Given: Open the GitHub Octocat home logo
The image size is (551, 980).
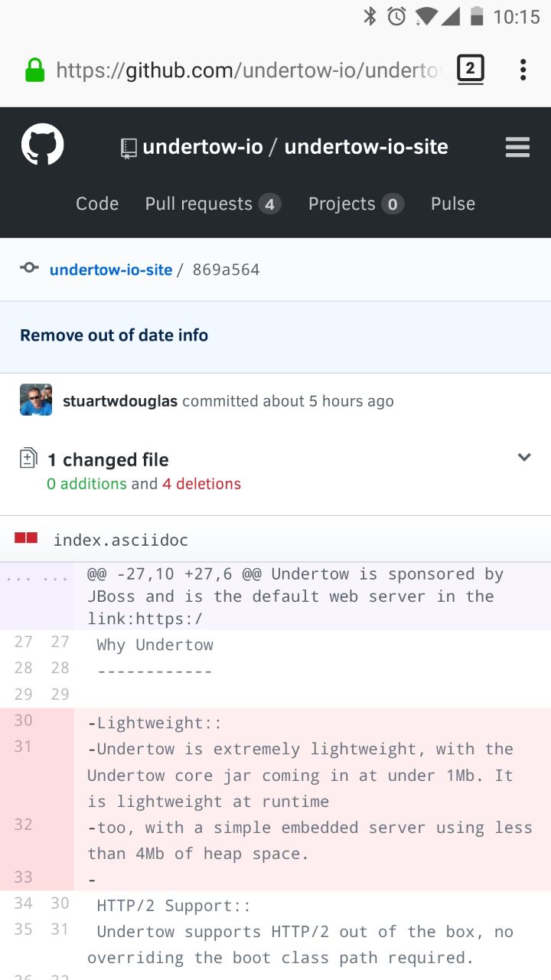Looking at the screenshot, I should point(42,144).
